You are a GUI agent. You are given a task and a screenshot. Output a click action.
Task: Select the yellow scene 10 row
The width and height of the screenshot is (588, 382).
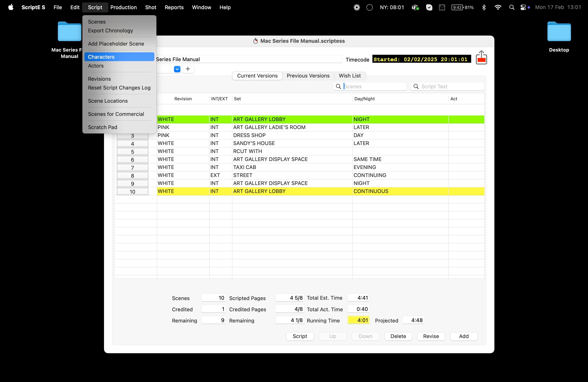(259, 191)
